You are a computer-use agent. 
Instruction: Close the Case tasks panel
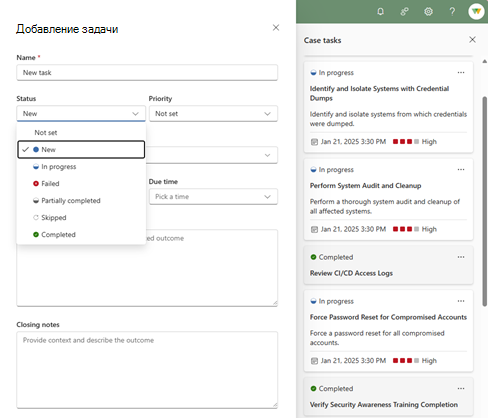point(472,40)
